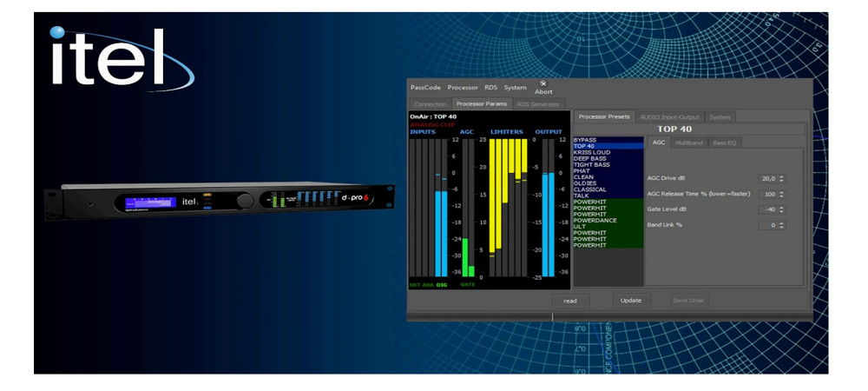The height and width of the screenshot is (391, 868).
Task: Click the AGC Release Time stepper field
Action: (771, 195)
